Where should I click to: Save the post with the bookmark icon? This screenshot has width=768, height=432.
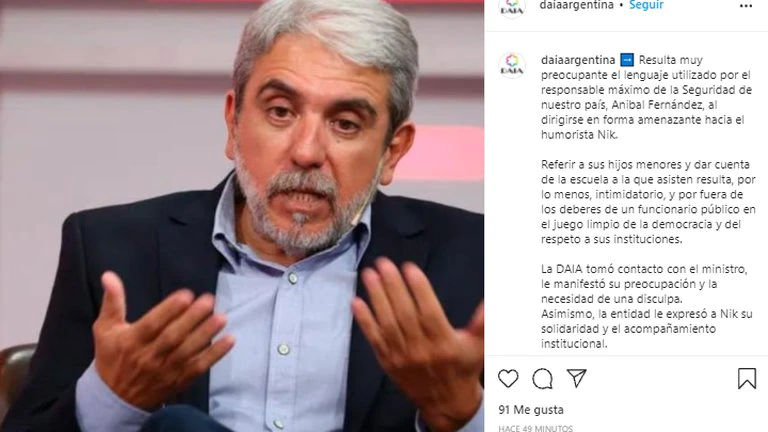(746, 378)
